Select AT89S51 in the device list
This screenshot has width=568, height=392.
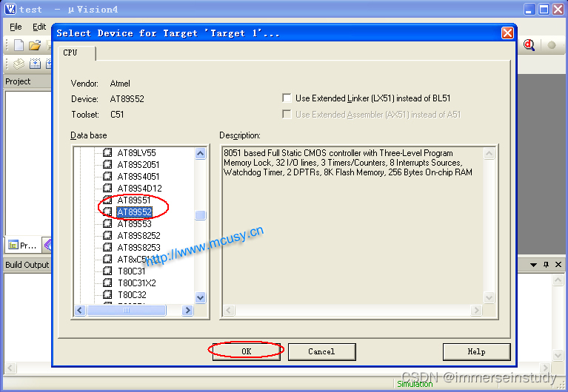(133, 200)
